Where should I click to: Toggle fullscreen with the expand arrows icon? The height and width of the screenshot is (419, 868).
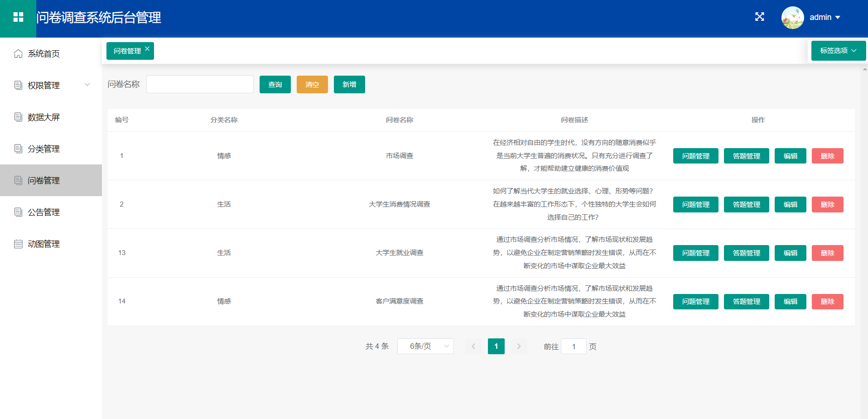point(760,17)
